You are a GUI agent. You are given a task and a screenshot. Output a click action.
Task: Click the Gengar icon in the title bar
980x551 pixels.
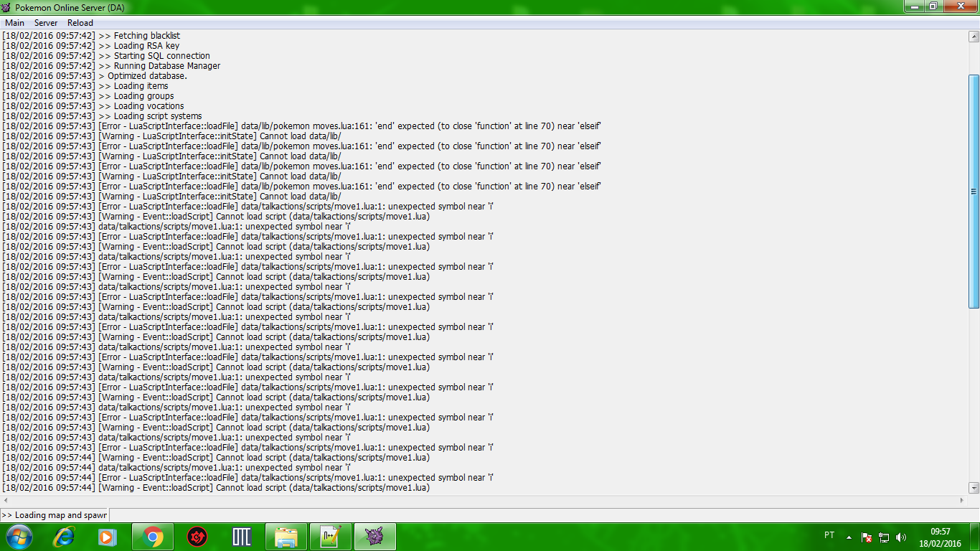pyautogui.click(x=7, y=6)
